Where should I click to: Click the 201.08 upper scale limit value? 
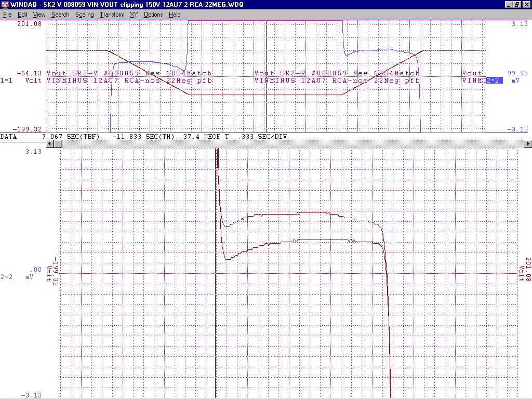coord(29,24)
